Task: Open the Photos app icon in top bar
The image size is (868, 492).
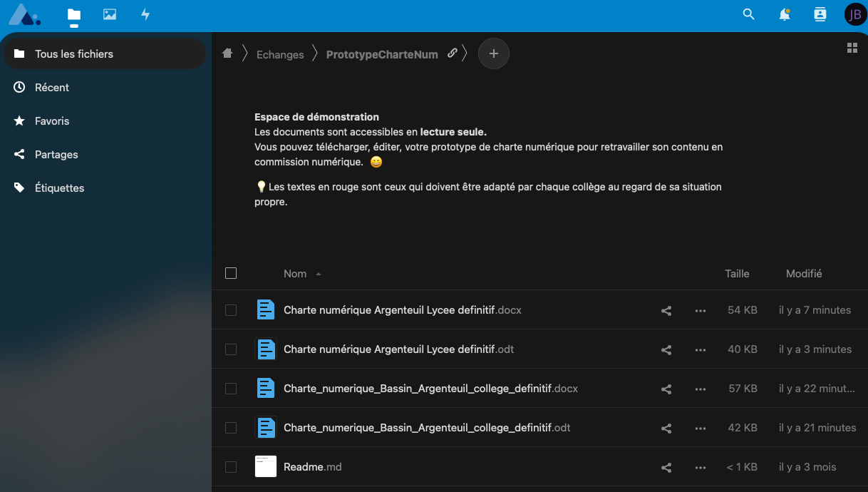Action: click(110, 14)
